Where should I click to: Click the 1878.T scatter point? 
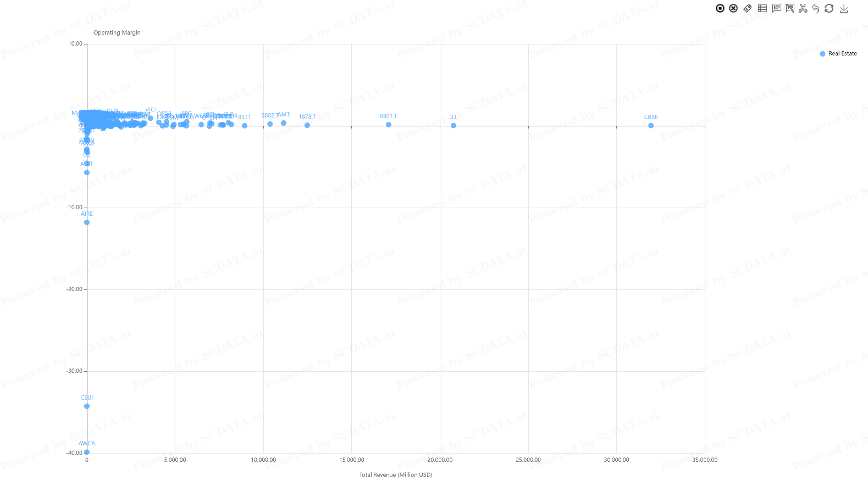[307, 125]
